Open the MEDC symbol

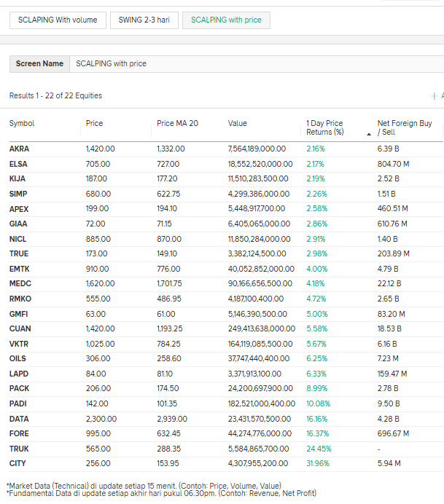[x=20, y=283]
